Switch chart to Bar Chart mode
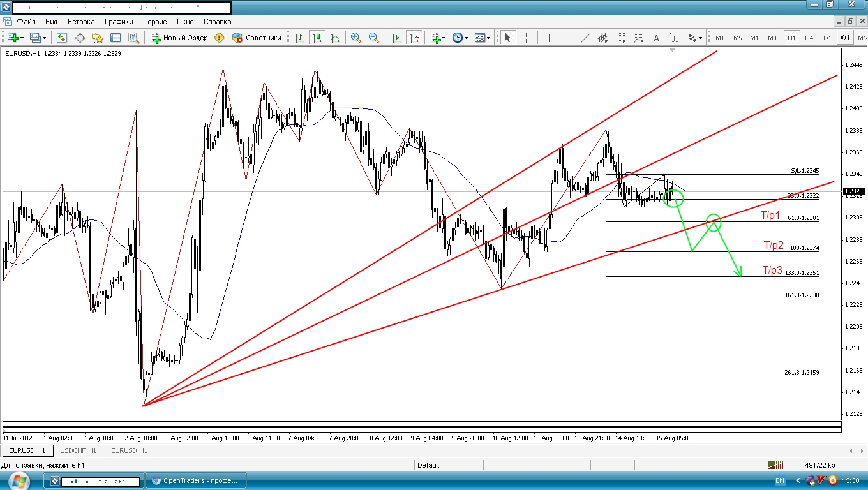This screenshot has width=868, height=490. click(x=299, y=38)
